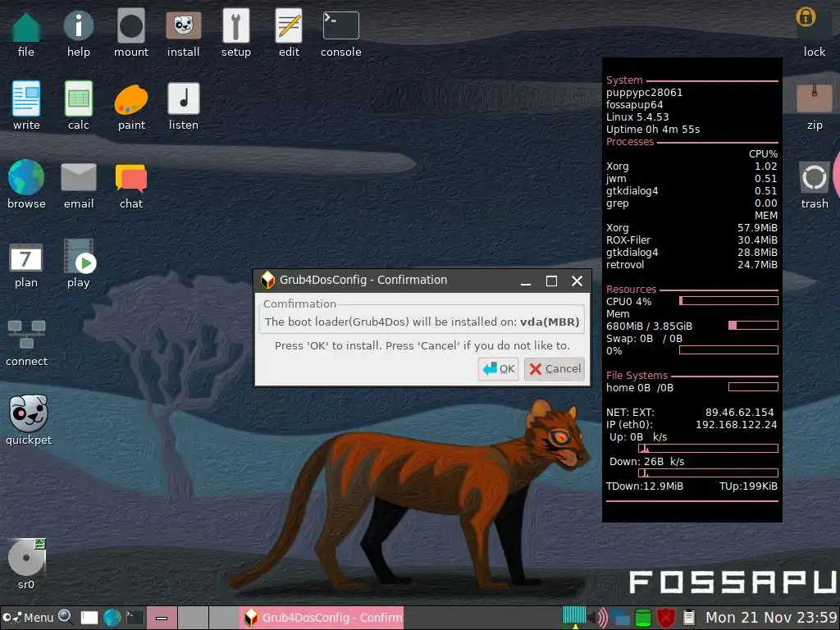The image size is (840, 630).
Task: Click the CPU load graph tray applet
Action: 574,615
